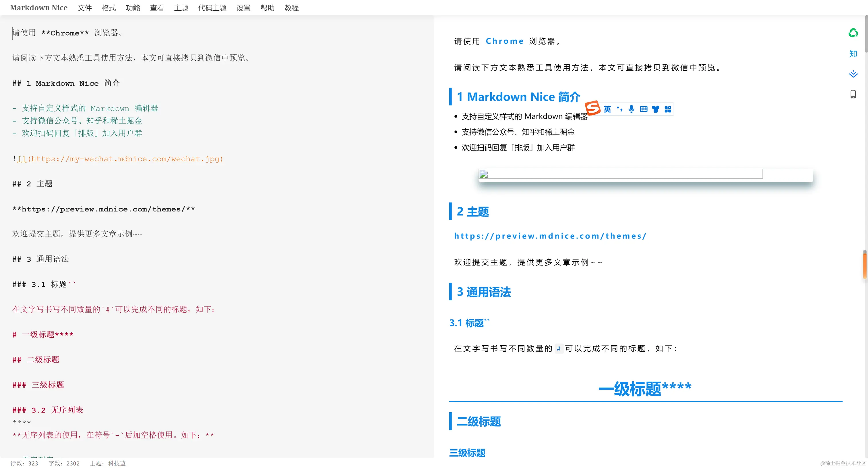Click the Sogou input method logo
Viewport: 868px width, 468px height.
pos(593,108)
